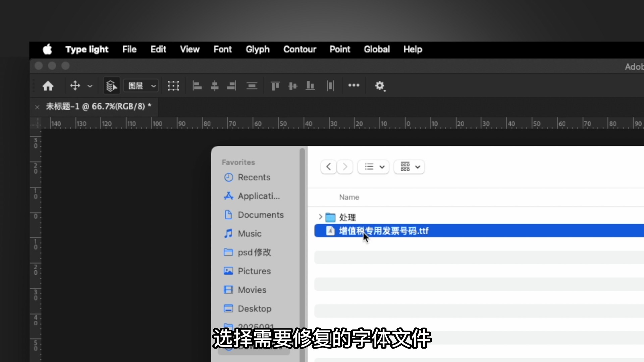Viewport: 644px width, 362px height.
Task: Select the 增值税专用发票号码.ttf file
Action: pos(383,231)
